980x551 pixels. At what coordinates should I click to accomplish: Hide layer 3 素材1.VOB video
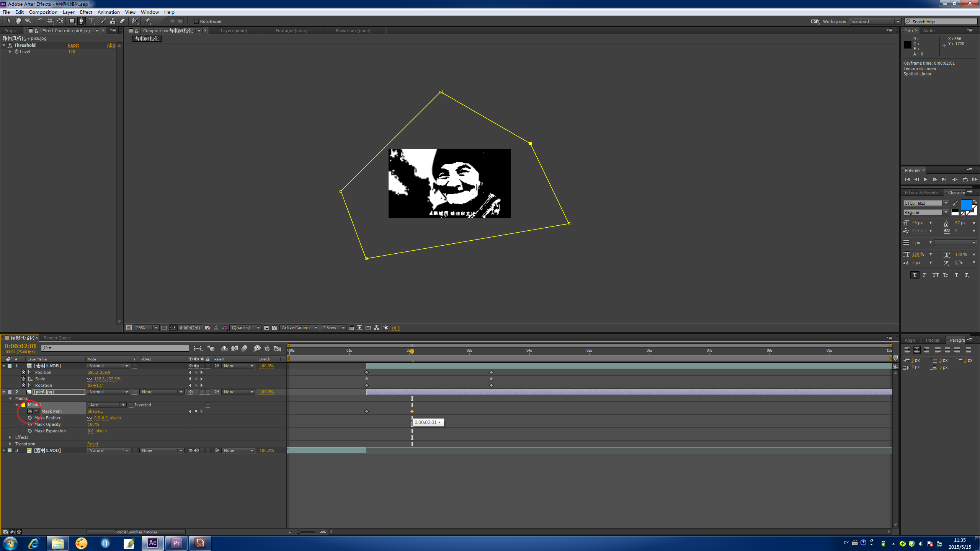[191, 450]
